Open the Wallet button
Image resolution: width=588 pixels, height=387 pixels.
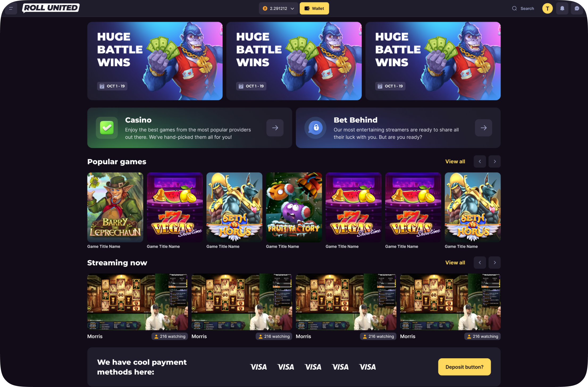[314, 8]
